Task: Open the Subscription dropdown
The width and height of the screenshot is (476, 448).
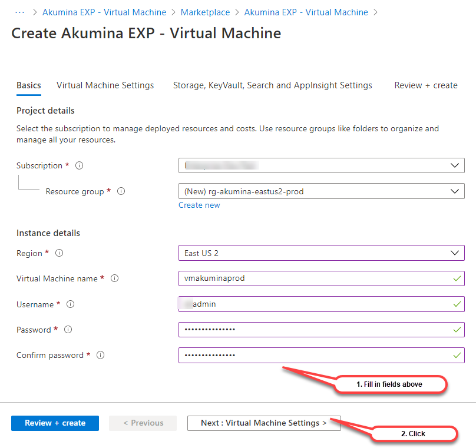Action: pos(321,166)
